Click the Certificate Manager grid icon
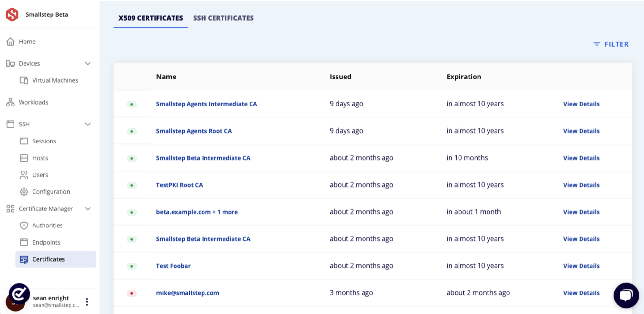 (x=10, y=209)
